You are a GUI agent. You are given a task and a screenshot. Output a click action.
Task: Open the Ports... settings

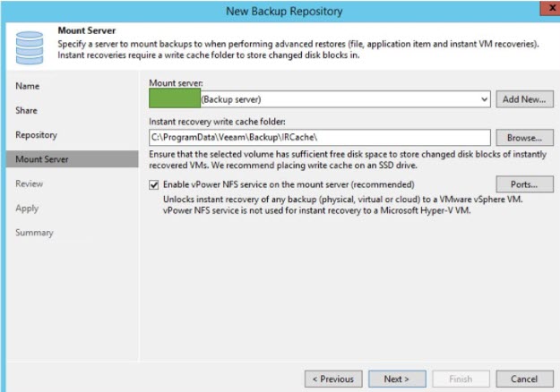pyautogui.click(x=525, y=184)
